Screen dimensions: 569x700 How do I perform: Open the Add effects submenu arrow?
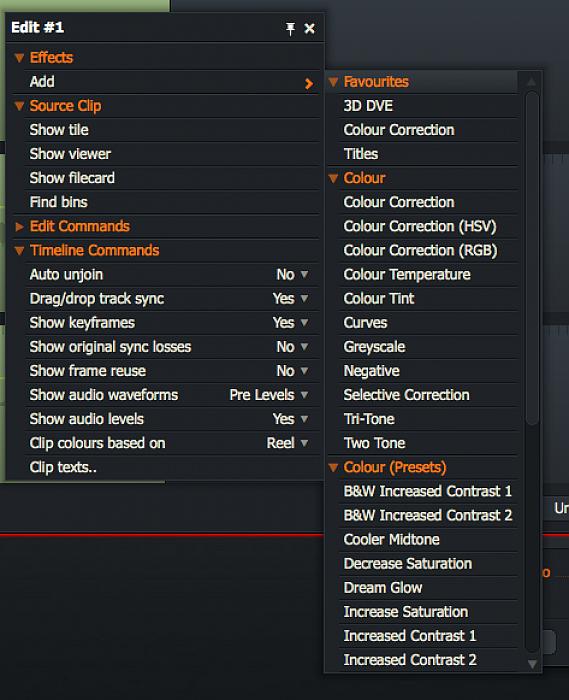[x=309, y=83]
